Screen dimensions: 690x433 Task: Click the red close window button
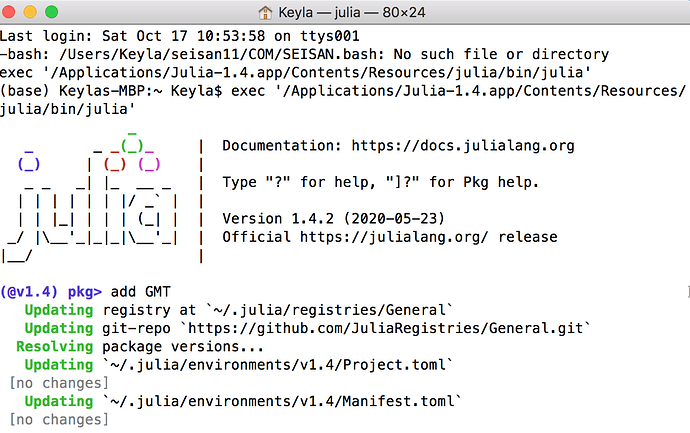pos(8,12)
